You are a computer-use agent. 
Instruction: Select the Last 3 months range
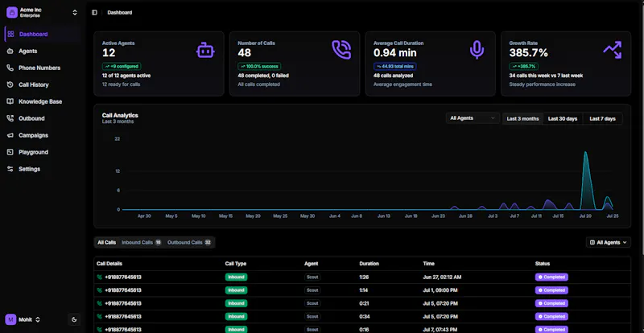(x=522, y=119)
